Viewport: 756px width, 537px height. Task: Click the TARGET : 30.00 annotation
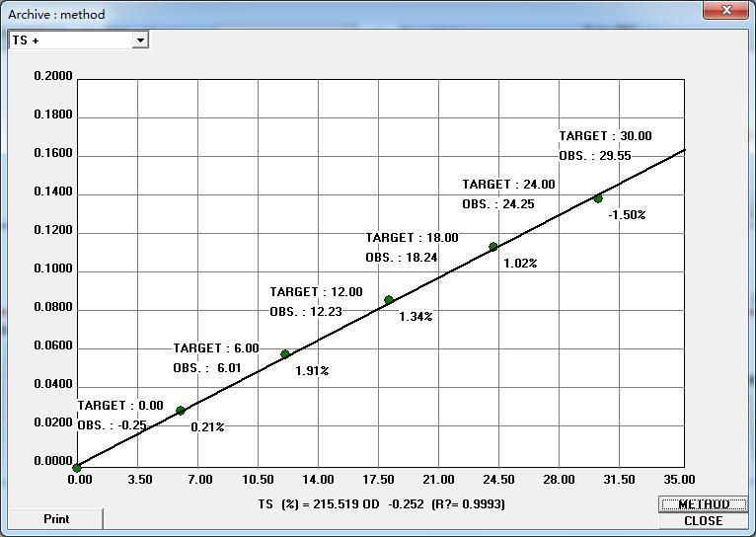pos(605,136)
